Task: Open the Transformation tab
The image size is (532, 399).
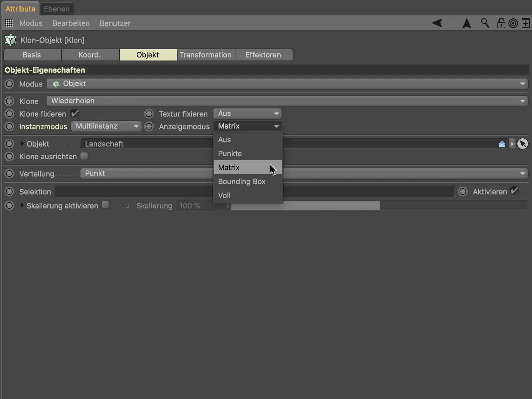Action: (206, 55)
